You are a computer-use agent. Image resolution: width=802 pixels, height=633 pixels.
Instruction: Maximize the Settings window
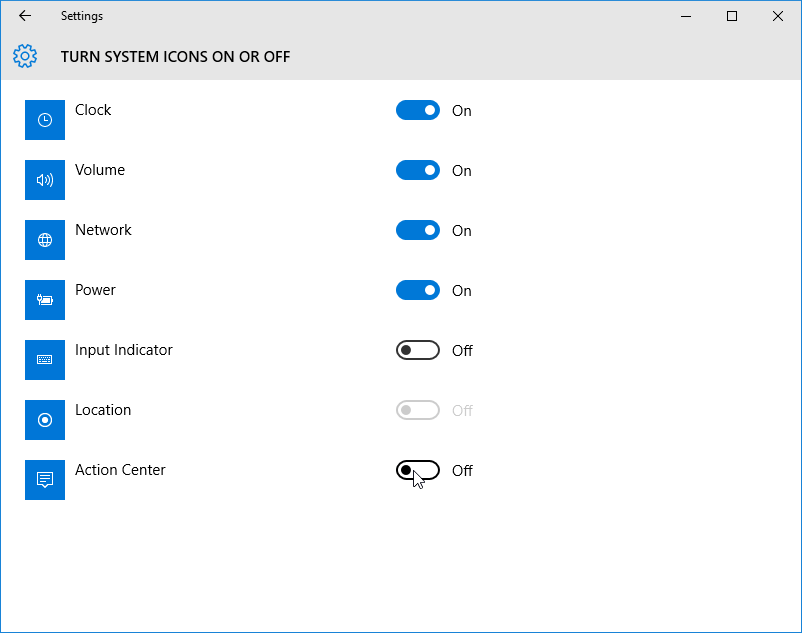732,16
